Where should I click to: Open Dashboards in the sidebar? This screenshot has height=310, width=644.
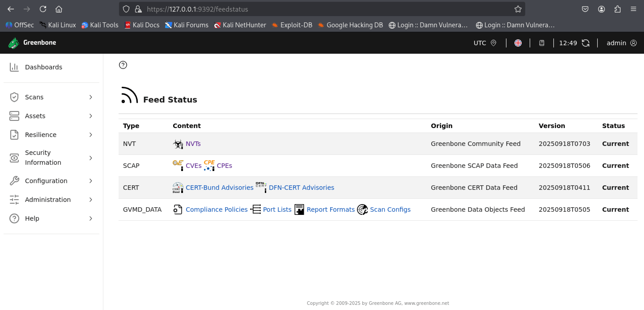pyautogui.click(x=51, y=67)
